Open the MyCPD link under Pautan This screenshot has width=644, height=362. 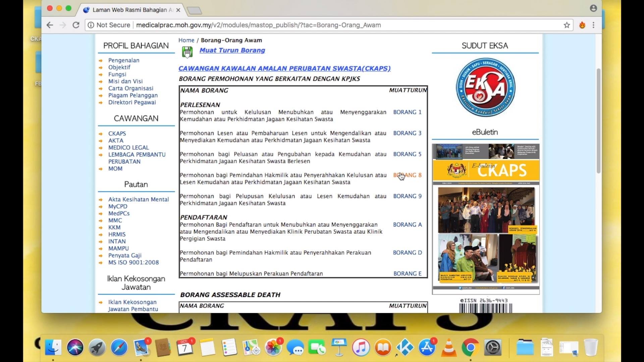[118, 206]
